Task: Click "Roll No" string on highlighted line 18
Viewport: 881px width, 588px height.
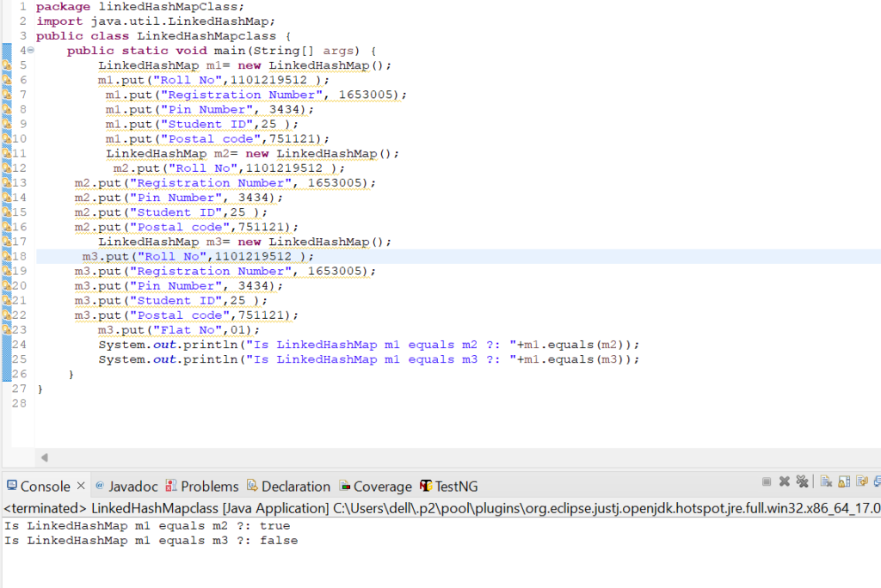Action: 172,256
